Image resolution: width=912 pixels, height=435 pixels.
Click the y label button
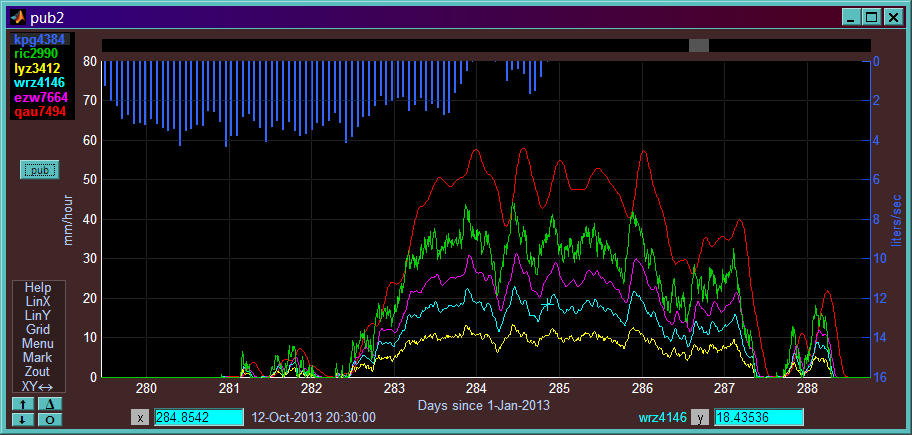tap(700, 418)
